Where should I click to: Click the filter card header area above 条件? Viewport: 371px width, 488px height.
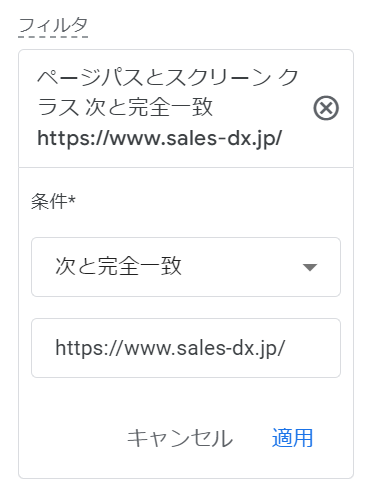(x=186, y=108)
